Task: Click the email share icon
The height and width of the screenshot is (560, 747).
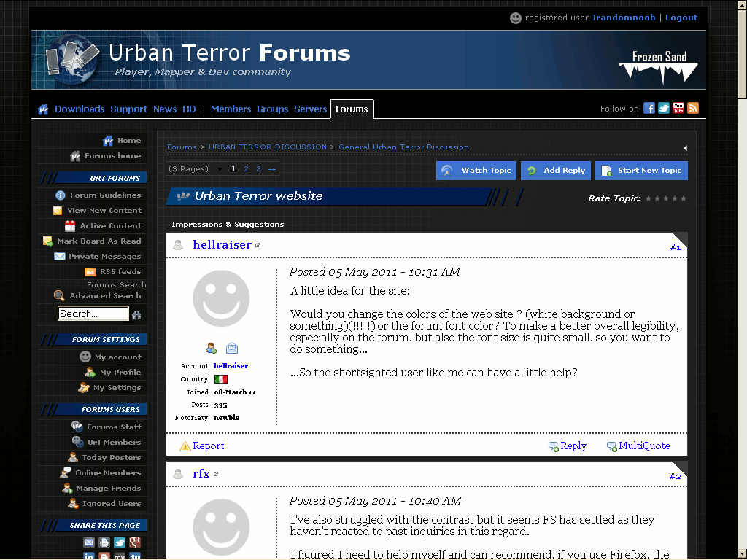Action: click(89, 542)
